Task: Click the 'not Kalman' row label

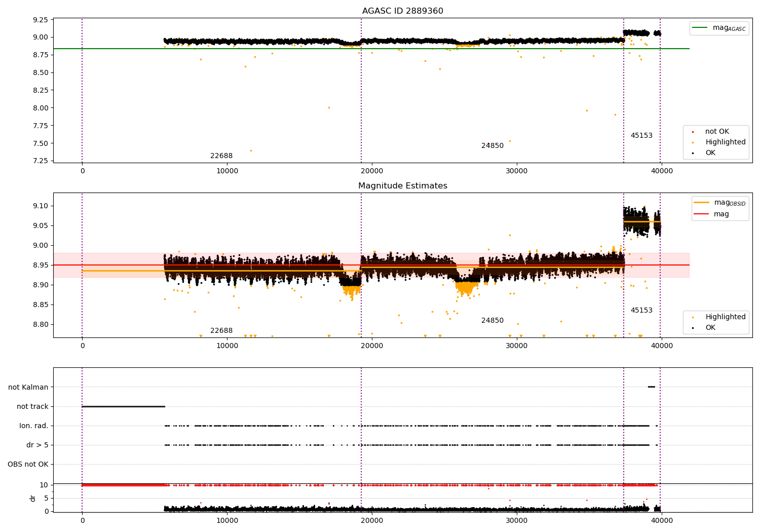Action: 28,387
